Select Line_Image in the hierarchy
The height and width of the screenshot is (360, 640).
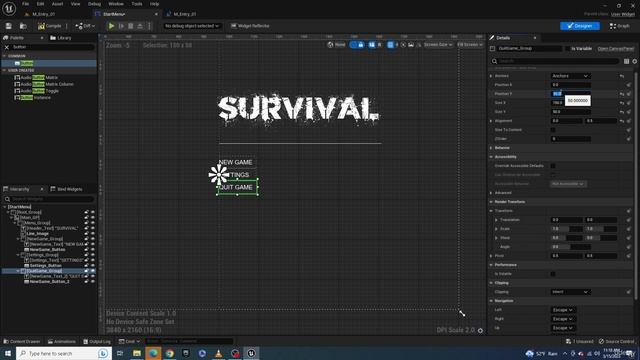[x=38, y=233]
